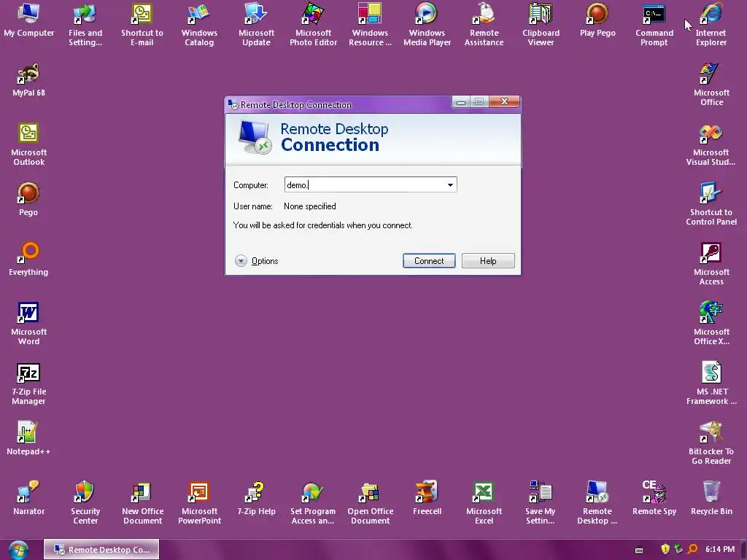Open Set Program Access icon

point(313,503)
